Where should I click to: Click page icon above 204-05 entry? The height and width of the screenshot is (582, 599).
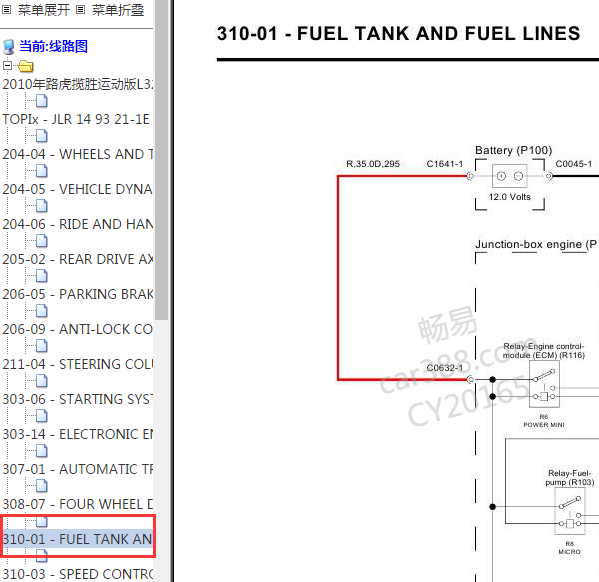tap(42, 171)
